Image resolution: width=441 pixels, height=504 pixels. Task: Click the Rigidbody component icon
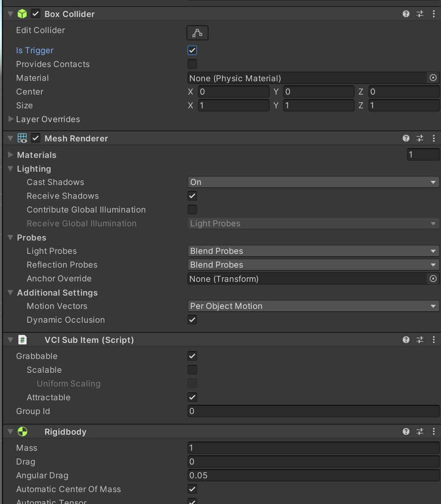(22, 431)
